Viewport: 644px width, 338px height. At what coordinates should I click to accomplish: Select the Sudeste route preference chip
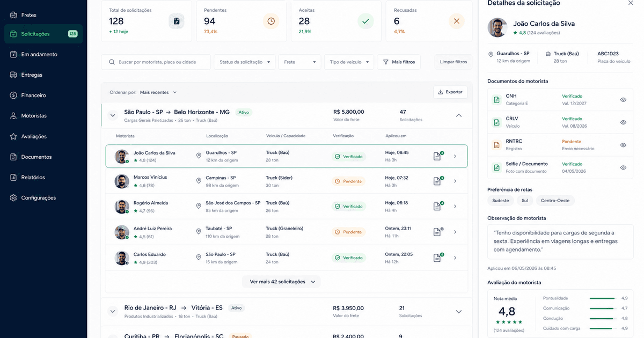[x=501, y=201]
